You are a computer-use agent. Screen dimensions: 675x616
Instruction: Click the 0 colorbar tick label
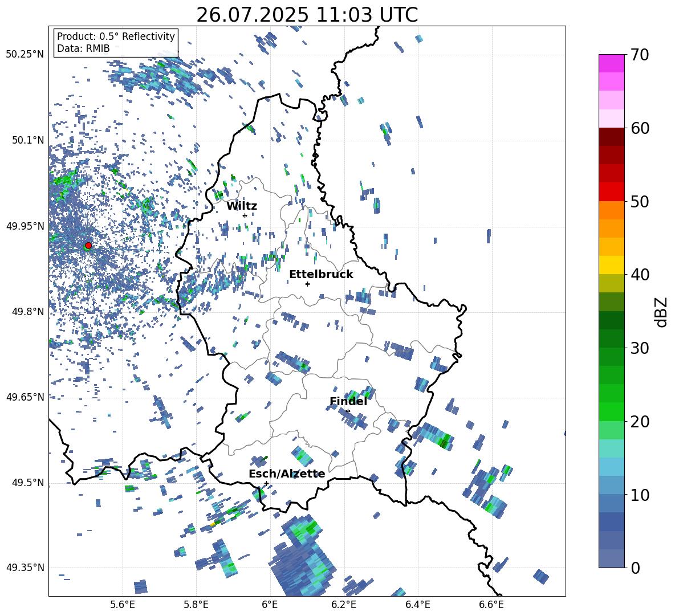tap(635, 568)
